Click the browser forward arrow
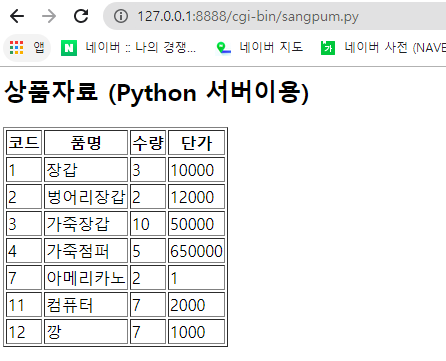The height and width of the screenshot is (361, 446). [x=49, y=16]
